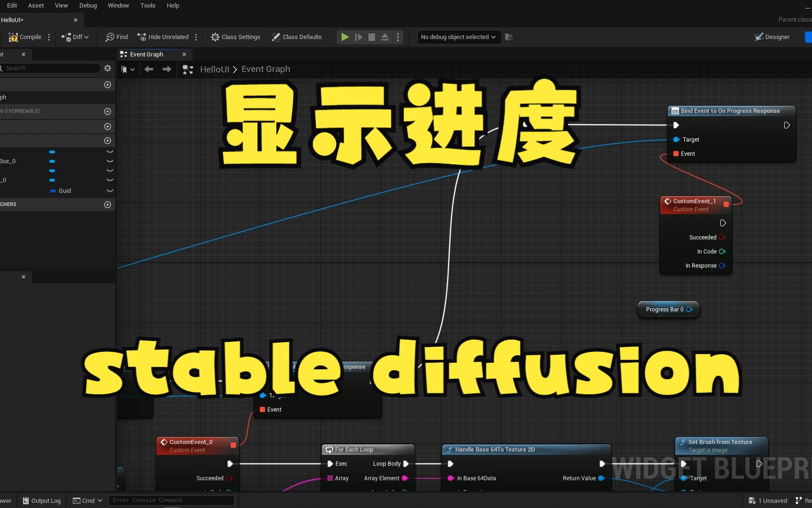This screenshot has width=812, height=508.
Task: Open the Output Log
Action: (41, 500)
